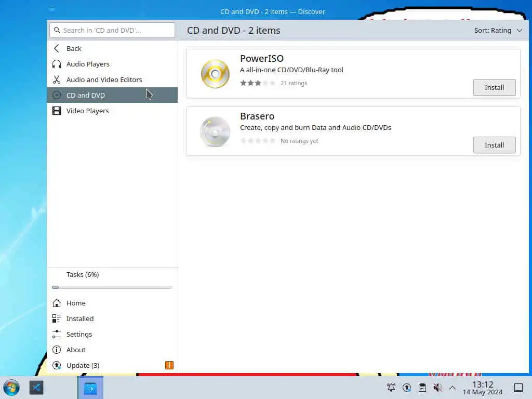The height and width of the screenshot is (399, 532).
Task: Click the Settings sliders icon
Action: pyautogui.click(x=57, y=334)
